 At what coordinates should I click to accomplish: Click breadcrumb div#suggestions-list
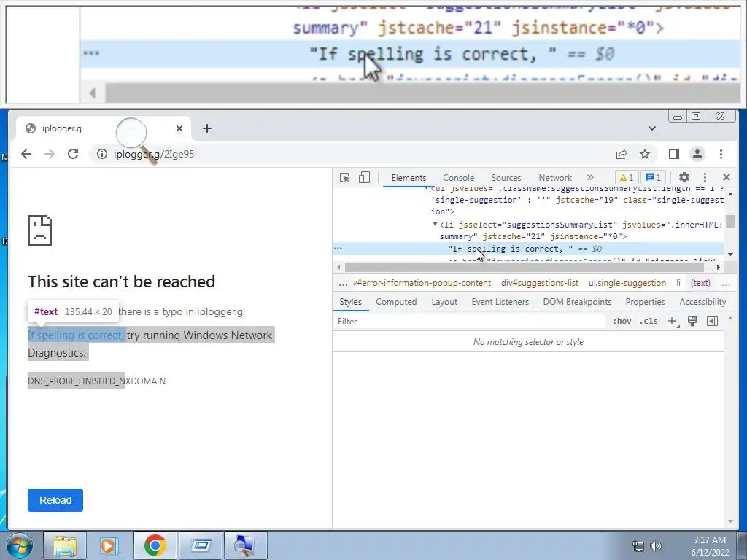tap(540, 283)
